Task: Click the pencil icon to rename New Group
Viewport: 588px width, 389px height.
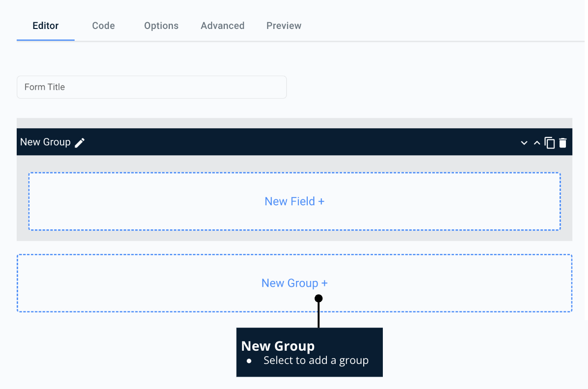Action: coord(80,142)
